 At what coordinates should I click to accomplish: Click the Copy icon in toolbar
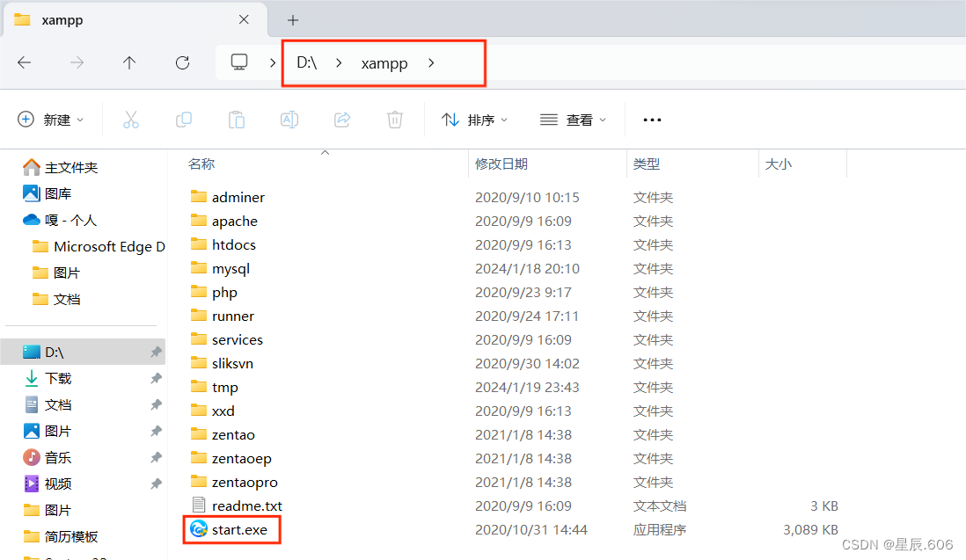click(184, 120)
